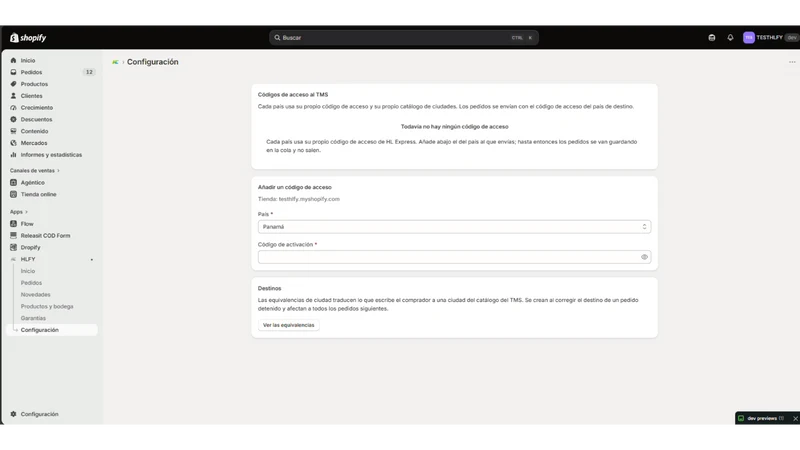Image resolution: width=800 pixels, height=450 pixels.
Task: Click the Crecimiento icon
Action: (13, 108)
